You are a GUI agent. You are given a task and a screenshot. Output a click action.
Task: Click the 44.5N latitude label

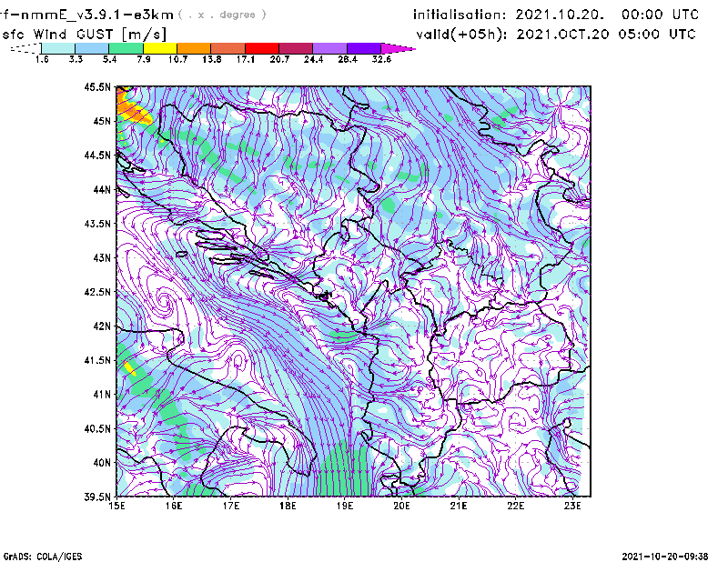click(x=97, y=156)
